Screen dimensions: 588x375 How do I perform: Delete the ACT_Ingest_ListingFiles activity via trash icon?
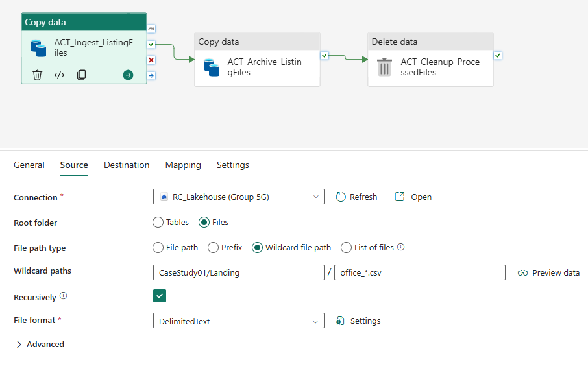pos(37,75)
